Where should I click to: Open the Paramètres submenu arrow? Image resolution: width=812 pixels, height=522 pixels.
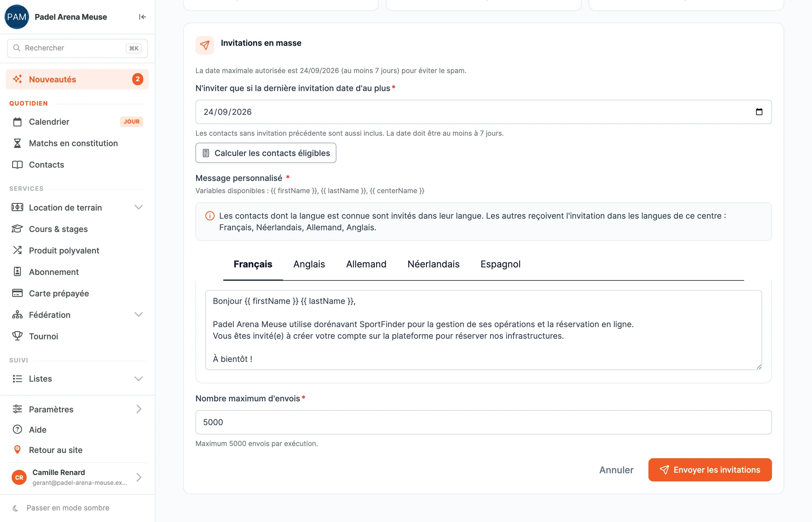pyautogui.click(x=139, y=409)
